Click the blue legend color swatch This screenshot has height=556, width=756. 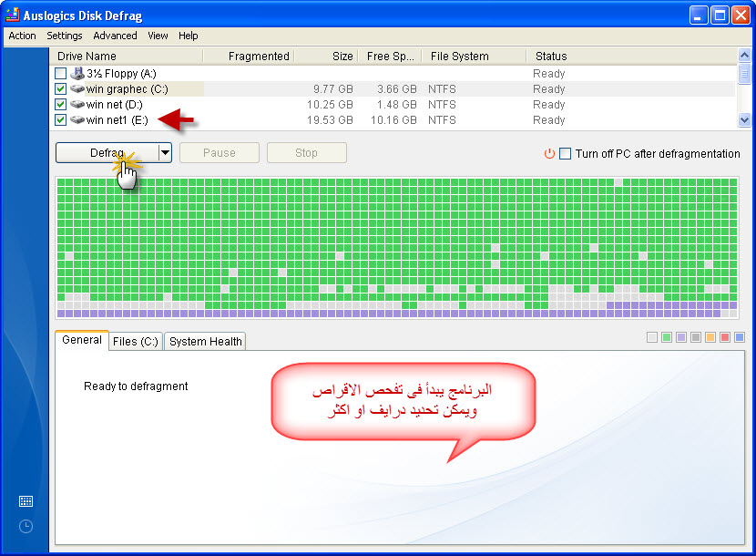tap(740, 337)
